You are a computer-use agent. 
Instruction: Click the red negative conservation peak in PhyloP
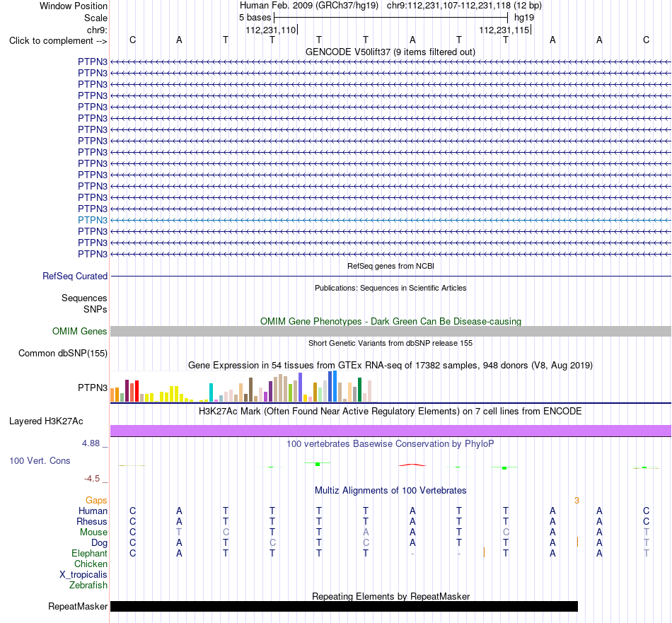412,465
